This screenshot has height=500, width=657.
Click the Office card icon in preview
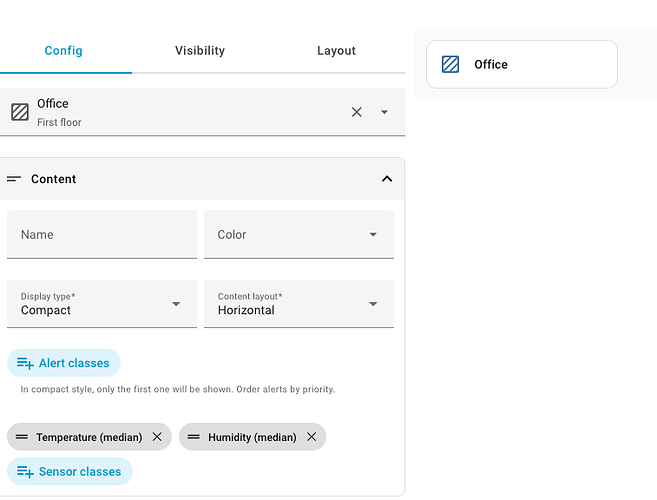[x=451, y=65]
